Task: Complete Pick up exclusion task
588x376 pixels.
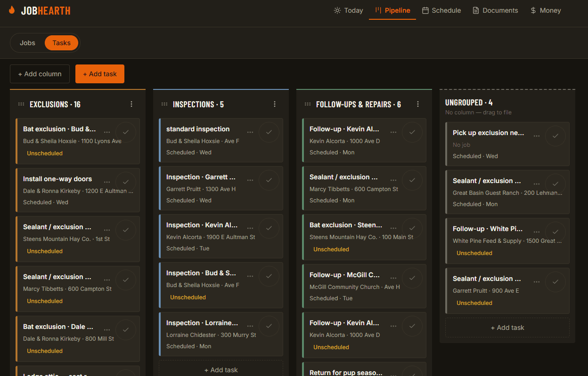Action: [x=555, y=136]
